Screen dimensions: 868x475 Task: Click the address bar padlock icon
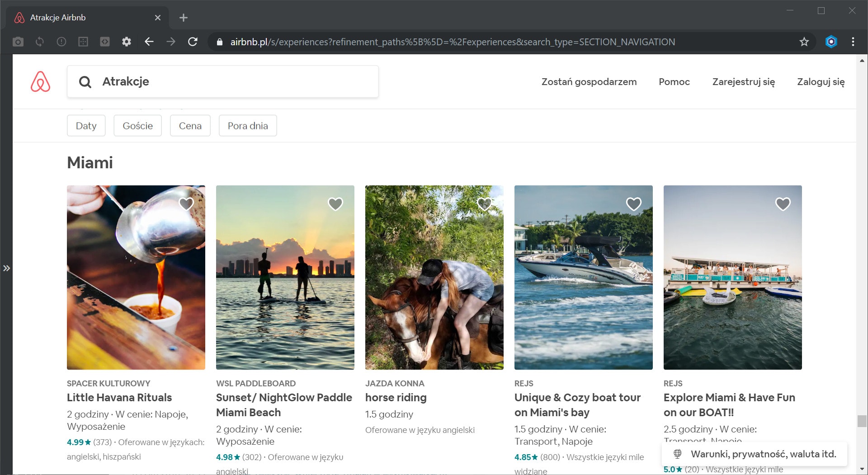[220, 42]
